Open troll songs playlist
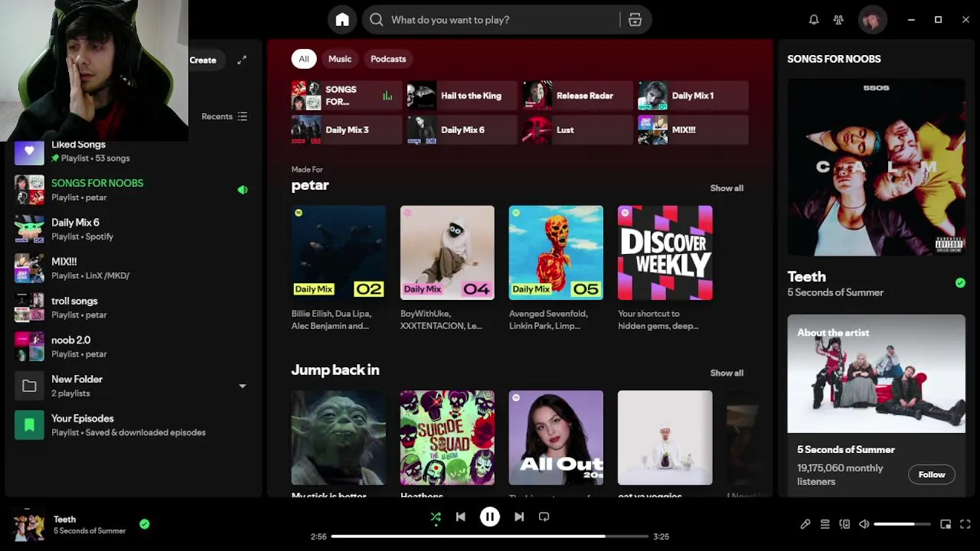 [x=134, y=308]
